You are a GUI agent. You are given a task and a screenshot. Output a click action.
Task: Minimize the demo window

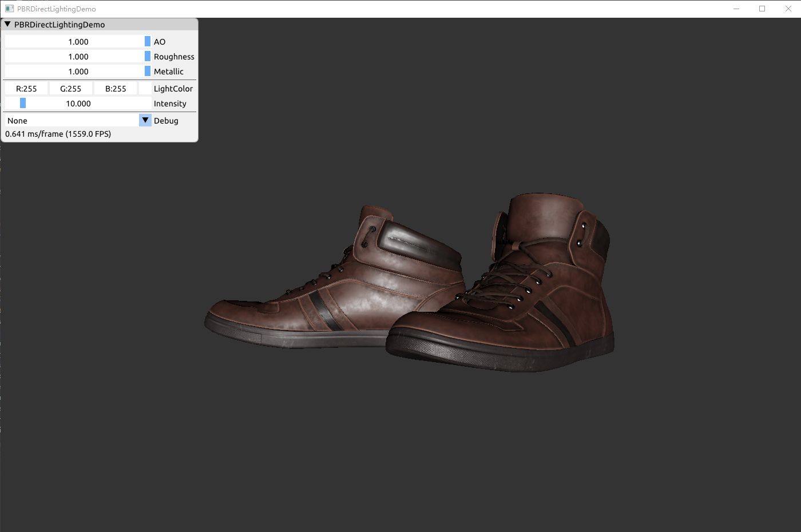pos(736,9)
